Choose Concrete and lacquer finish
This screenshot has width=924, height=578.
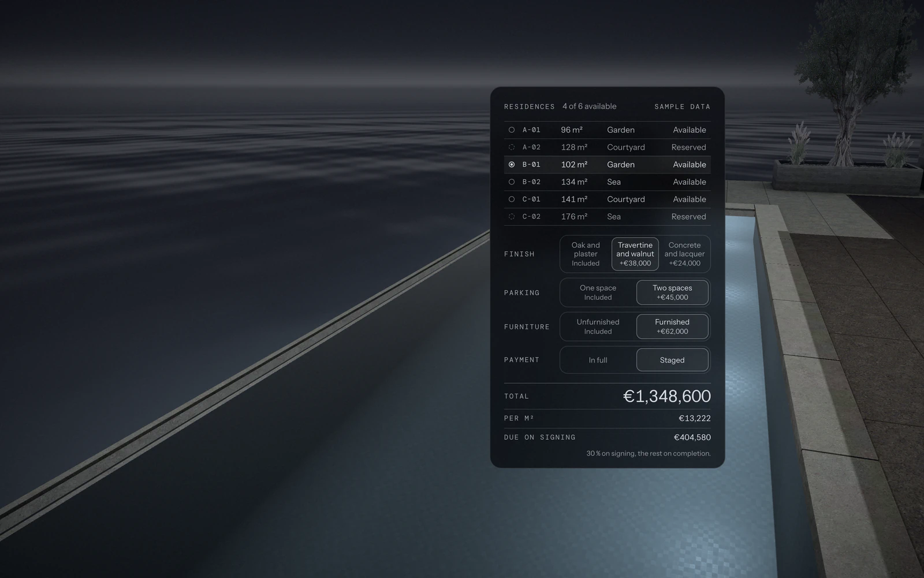684,254
